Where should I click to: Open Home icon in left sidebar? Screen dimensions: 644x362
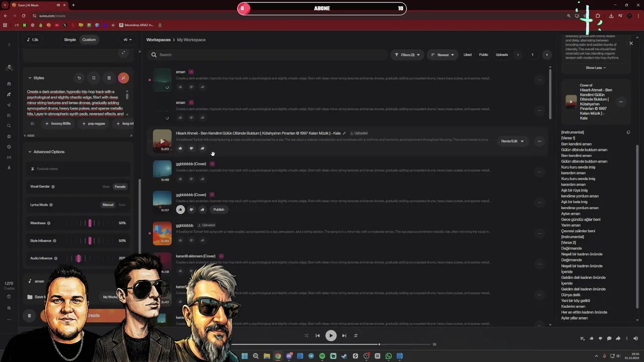(x=9, y=84)
